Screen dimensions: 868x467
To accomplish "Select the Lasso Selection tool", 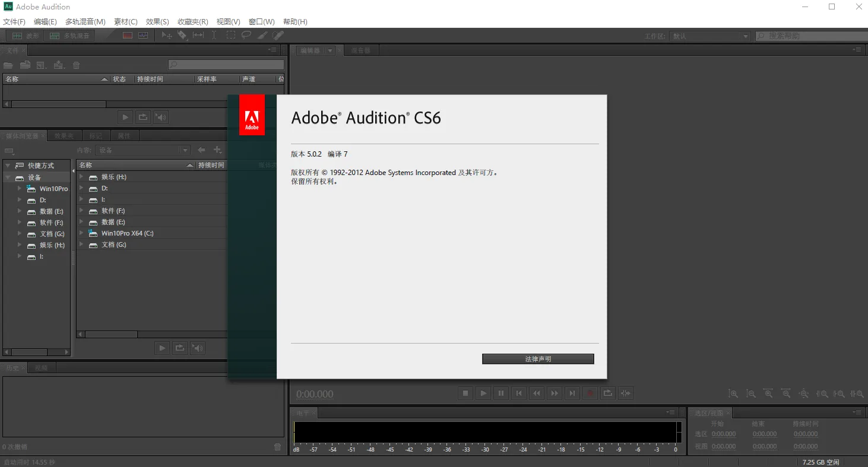I will coord(246,35).
